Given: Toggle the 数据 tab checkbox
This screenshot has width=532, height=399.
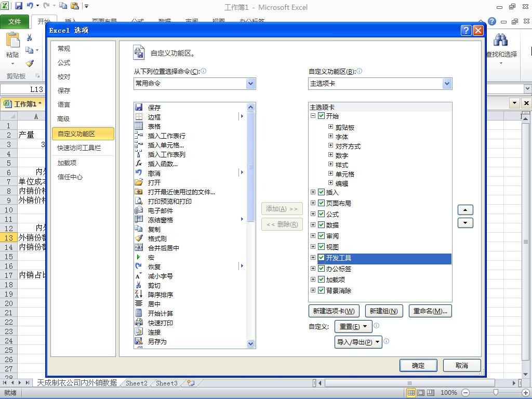Looking at the screenshot, I should tap(322, 224).
